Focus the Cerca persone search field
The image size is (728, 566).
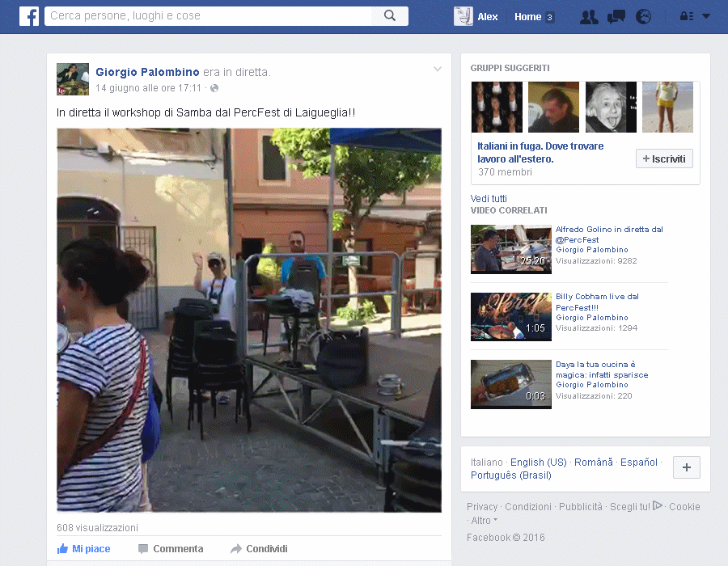[x=208, y=16]
